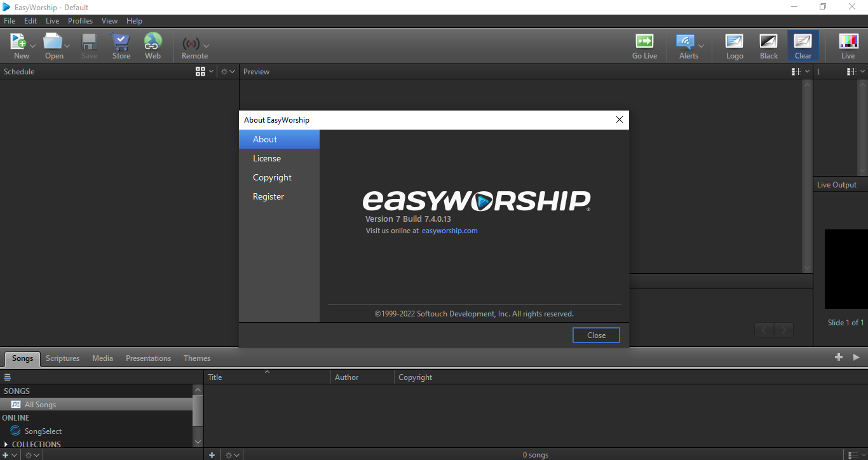Click the song tree scroll down arrow
Image resolution: width=868 pixels, height=460 pixels.
[198, 442]
